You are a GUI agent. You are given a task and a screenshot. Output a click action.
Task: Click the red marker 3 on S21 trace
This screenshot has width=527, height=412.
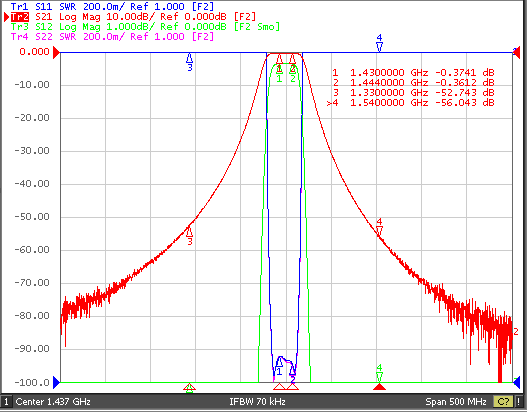[190, 235]
